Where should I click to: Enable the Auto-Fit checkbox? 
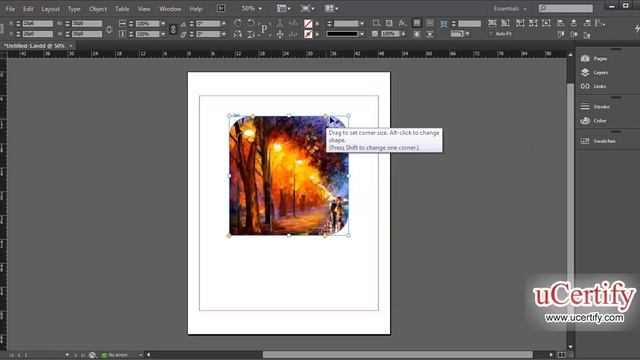(491, 34)
